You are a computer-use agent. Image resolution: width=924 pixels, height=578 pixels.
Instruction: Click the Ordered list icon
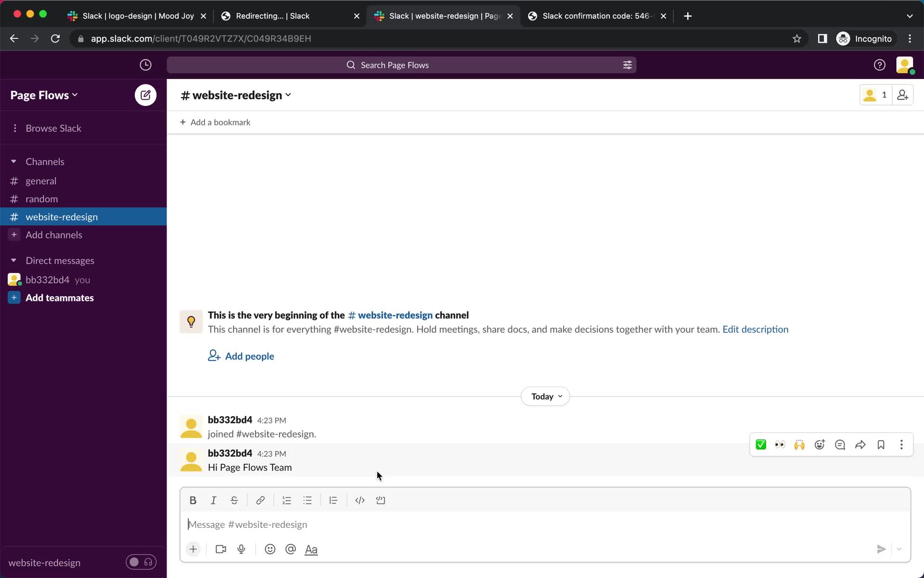tap(286, 500)
